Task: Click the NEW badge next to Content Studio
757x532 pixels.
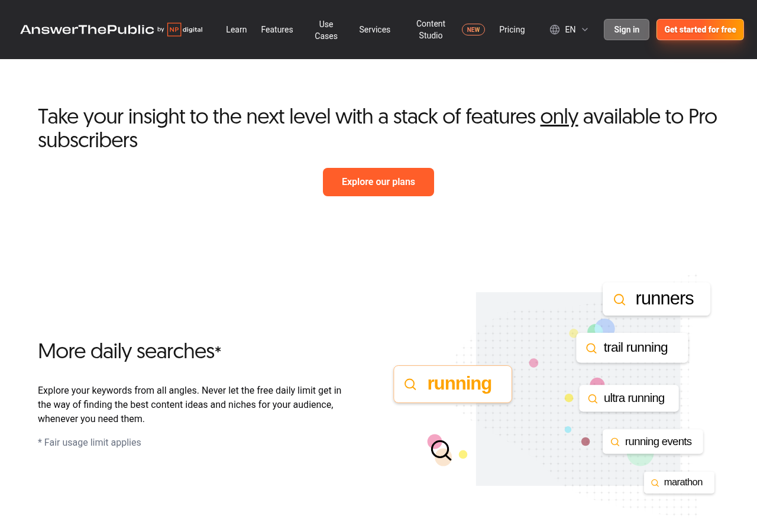Action: click(x=473, y=30)
